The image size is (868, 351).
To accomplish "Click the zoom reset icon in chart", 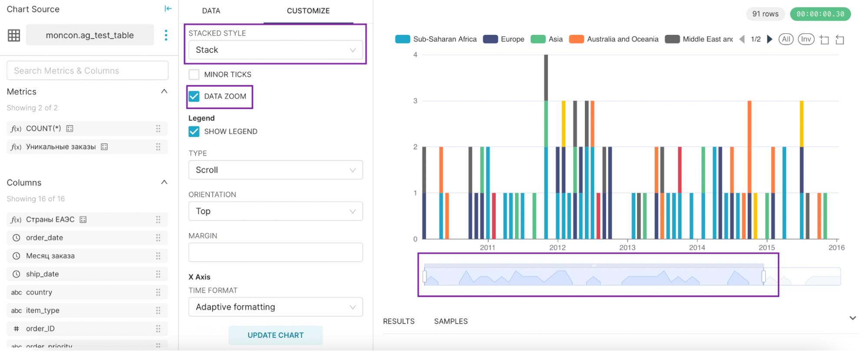I will (x=840, y=40).
